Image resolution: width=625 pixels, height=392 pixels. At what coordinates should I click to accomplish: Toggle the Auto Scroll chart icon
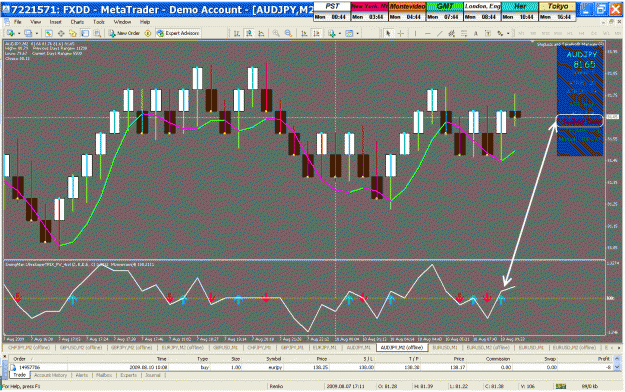[304, 33]
